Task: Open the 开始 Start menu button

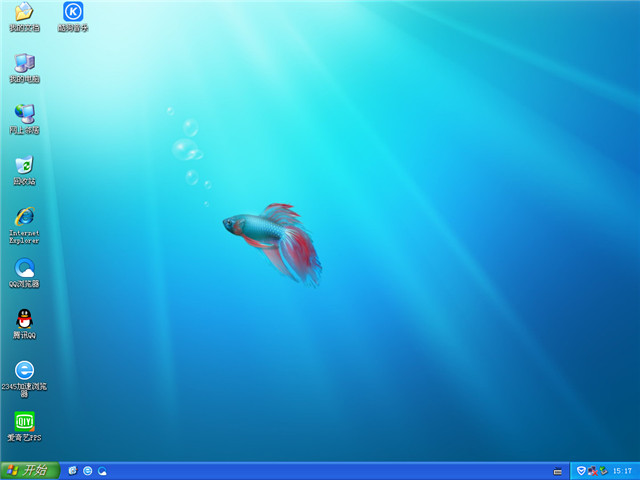Action: (x=30, y=471)
